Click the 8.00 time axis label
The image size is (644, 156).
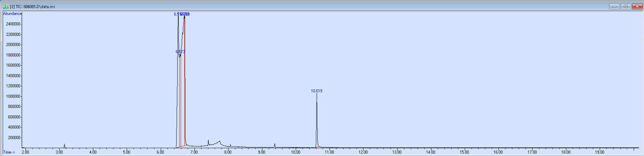[x=228, y=152]
